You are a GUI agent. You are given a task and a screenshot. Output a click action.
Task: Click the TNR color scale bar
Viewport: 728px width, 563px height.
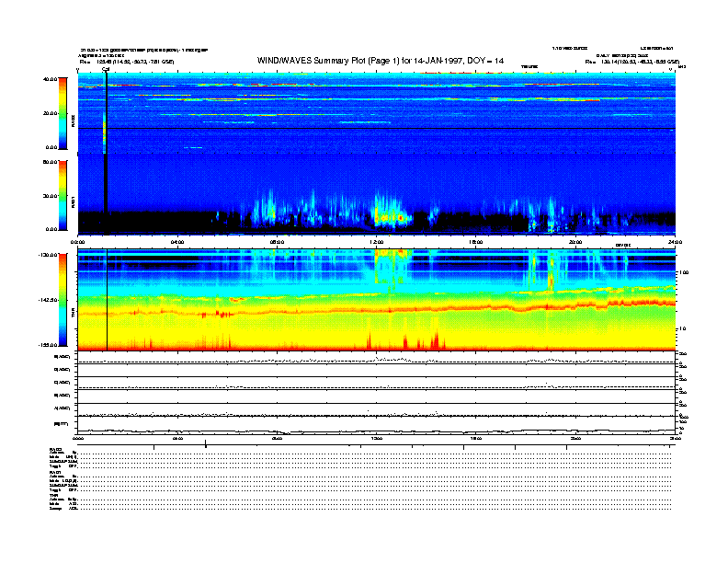(63, 300)
